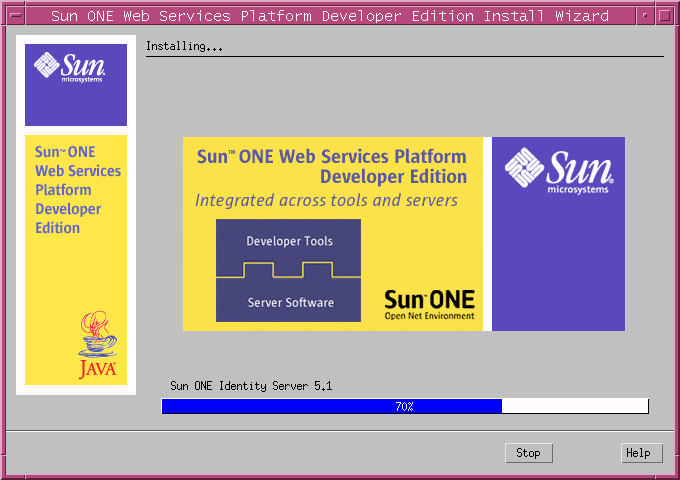Click the 70% installation progress bar

click(405, 406)
